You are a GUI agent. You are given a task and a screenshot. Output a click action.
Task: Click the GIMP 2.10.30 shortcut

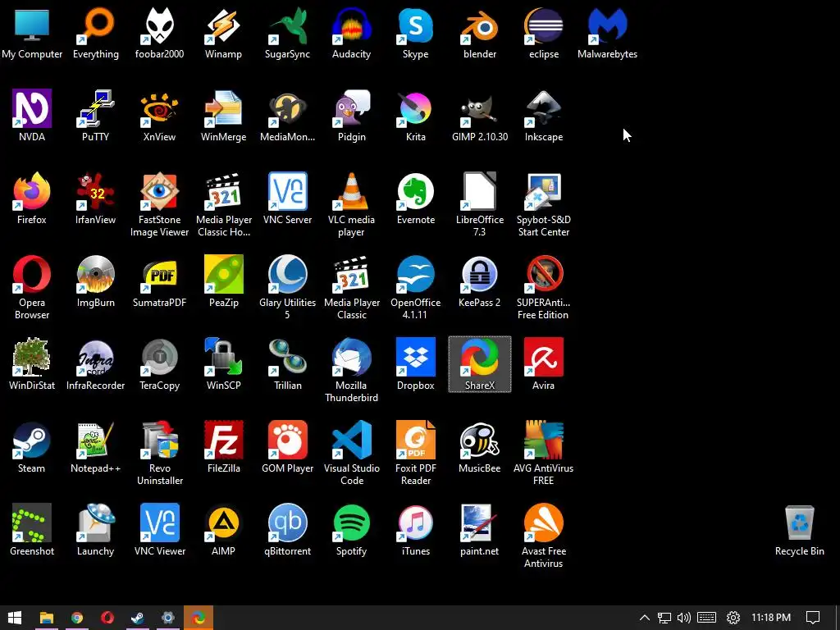tap(479, 116)
